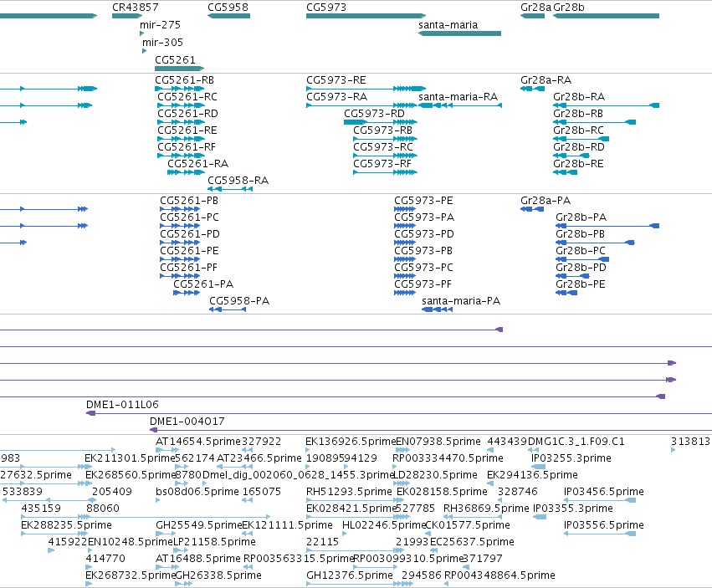Select transcript CG5261-RC

[182, 105]
